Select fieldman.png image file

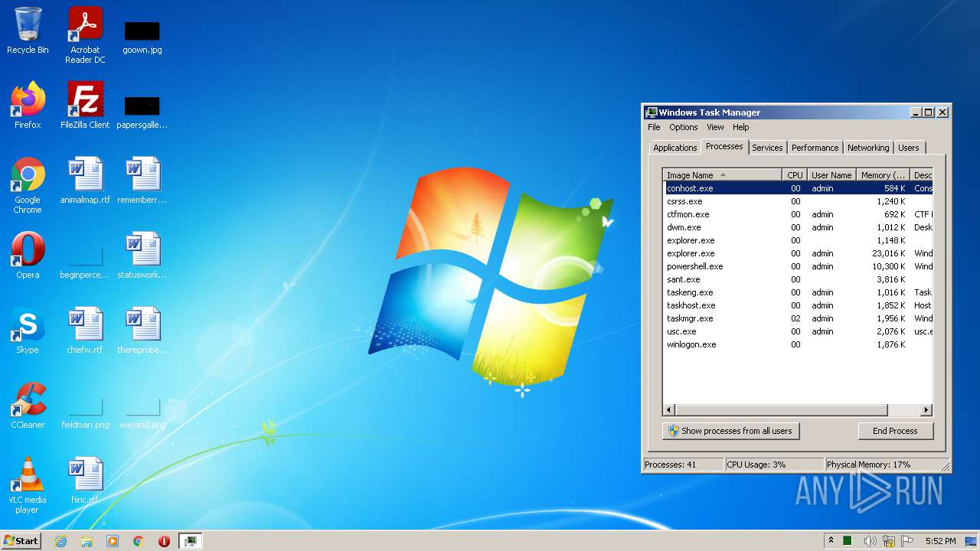point(85,413)
